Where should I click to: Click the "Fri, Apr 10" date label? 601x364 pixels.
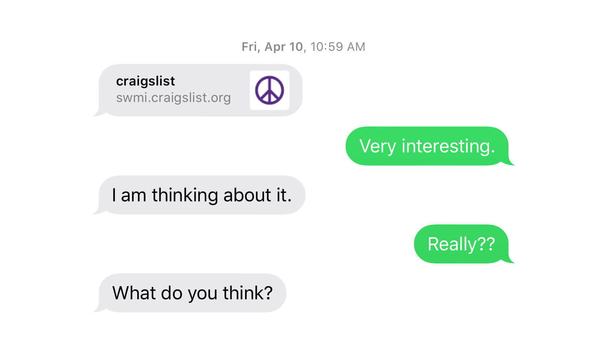click(x=272, y=47)
